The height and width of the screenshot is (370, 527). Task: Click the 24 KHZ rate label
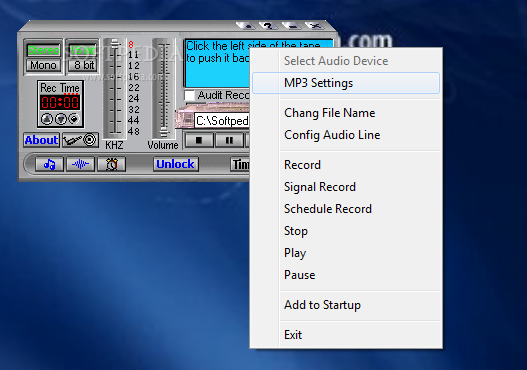pyautogui.click(x=133, y=98)
